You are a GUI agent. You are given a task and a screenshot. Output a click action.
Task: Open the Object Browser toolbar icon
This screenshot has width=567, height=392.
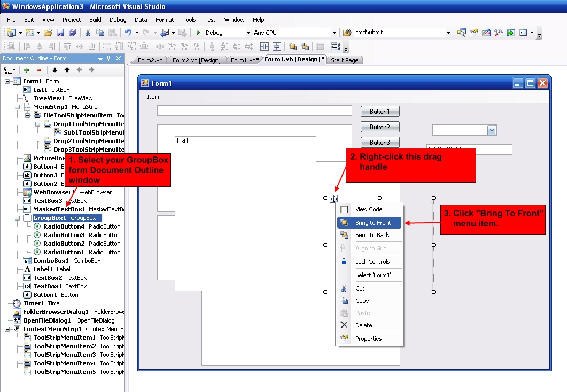486,33
